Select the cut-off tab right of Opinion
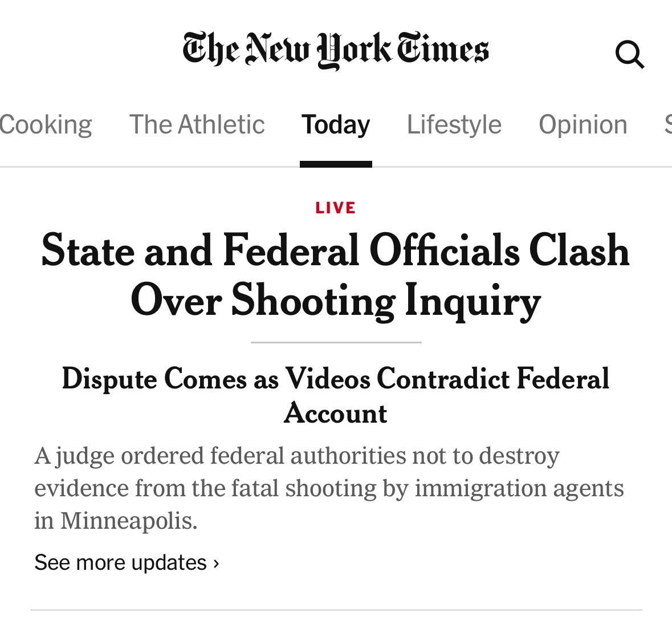 pos(667,124)
